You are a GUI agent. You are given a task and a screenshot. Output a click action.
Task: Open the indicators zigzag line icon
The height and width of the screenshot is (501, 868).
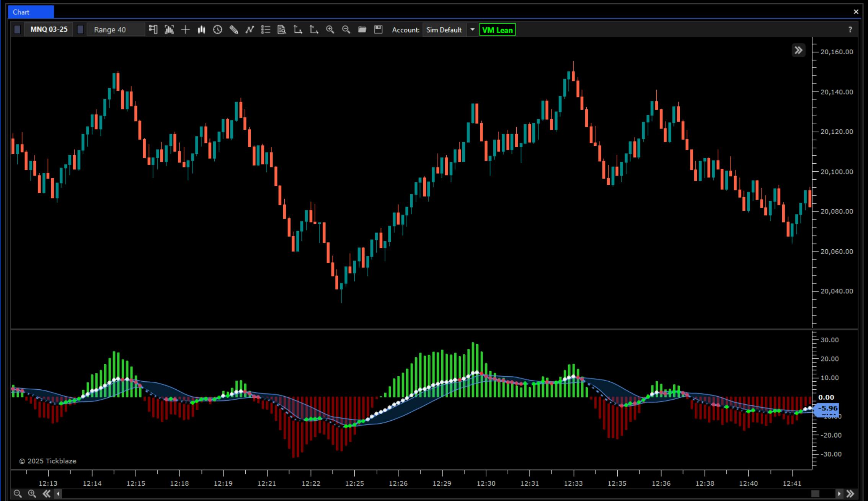[250, 30]
